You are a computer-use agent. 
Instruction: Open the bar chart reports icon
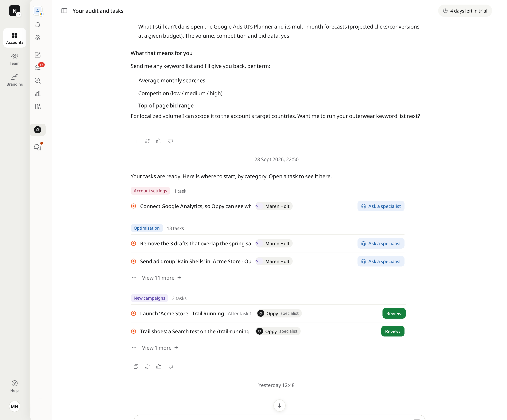38,93
